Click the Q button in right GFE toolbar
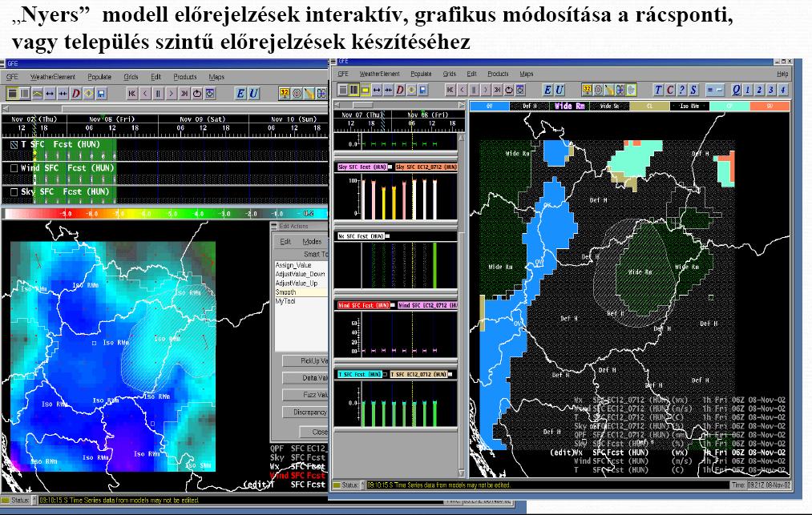 (736, 90)
